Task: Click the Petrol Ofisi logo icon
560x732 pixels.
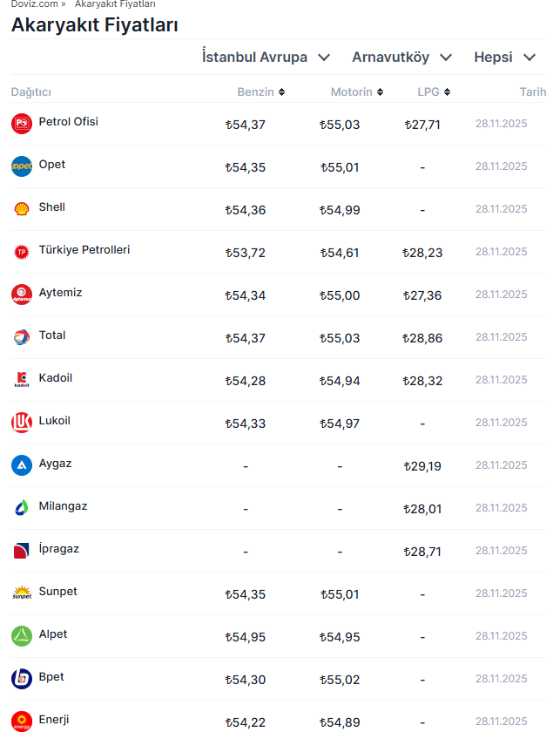Action: point(22,124)
